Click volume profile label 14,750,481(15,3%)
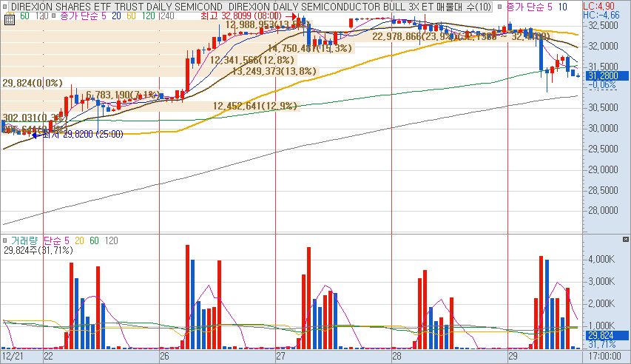Screen dimensions: 631x364 tap(309, 48)
